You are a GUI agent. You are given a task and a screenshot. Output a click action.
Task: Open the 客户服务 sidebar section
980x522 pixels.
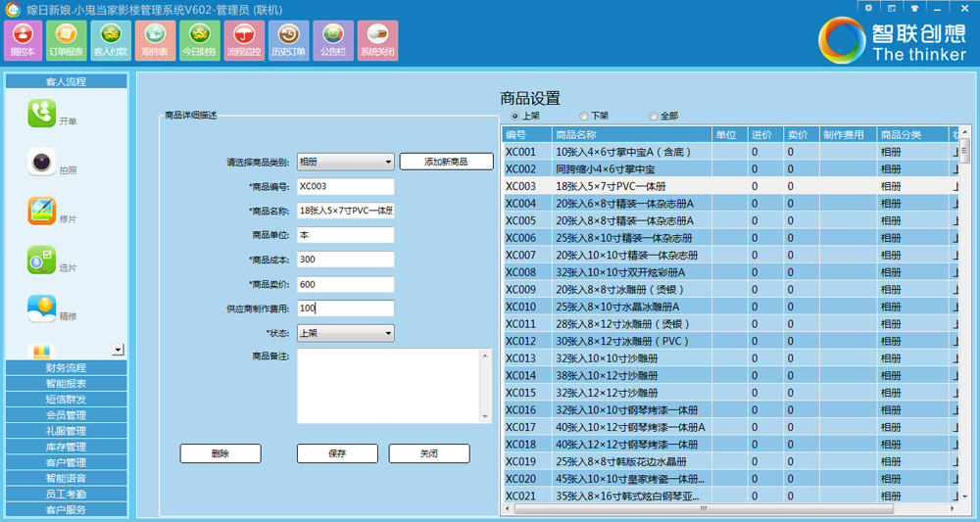67,509
